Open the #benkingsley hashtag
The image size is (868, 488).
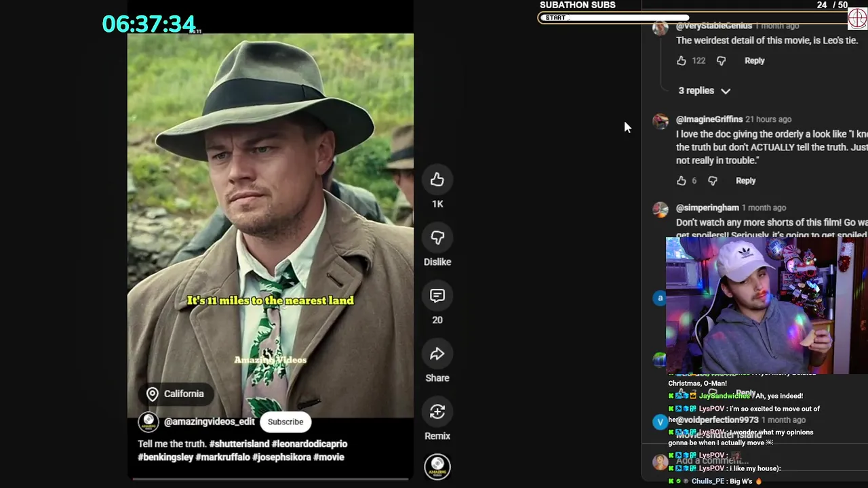165,457
